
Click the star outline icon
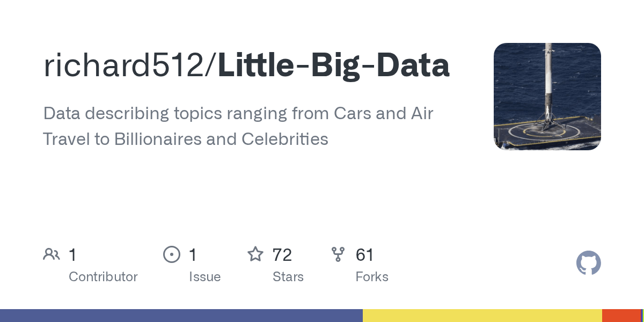tap(255, 254)
